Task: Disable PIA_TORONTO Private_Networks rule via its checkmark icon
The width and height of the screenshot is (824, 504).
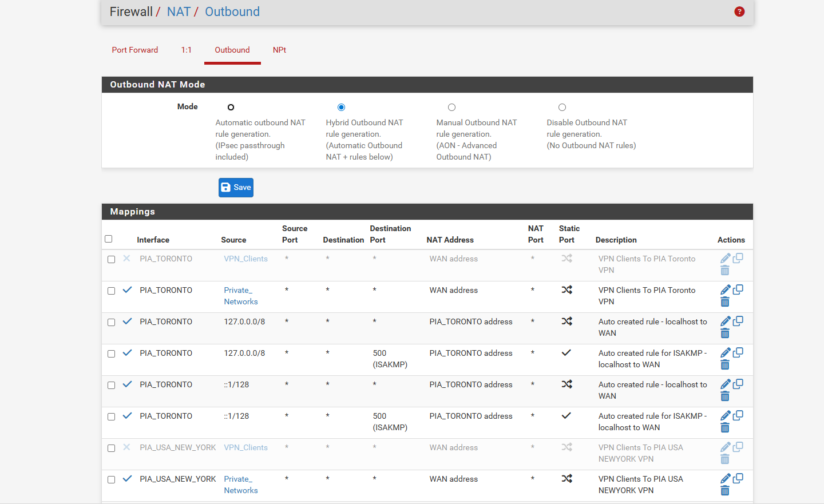Action: [x=127, y=290]
